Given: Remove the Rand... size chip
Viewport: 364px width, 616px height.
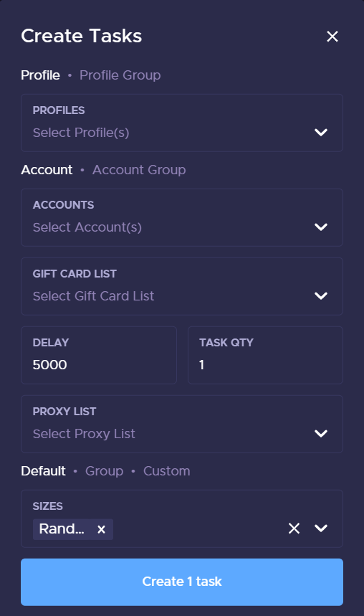Looking at the screenshot, I should 101,529.
